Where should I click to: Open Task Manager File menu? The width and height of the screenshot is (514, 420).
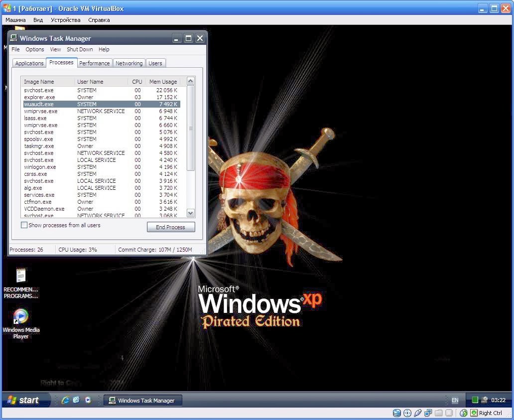[x=15, y=49]
